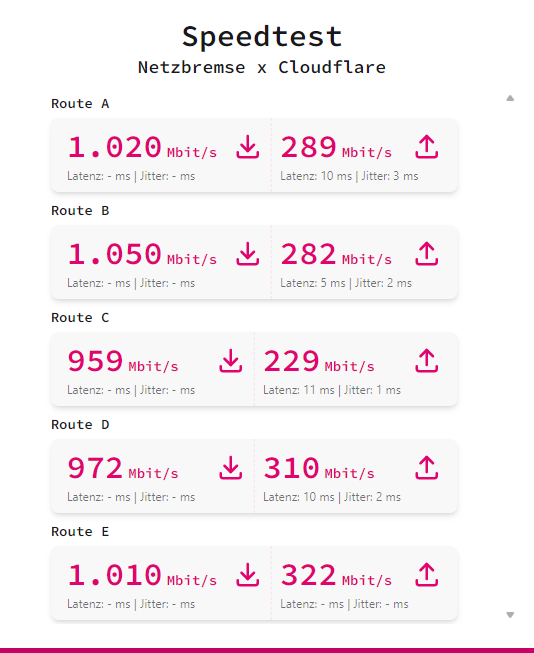Viewport: 534px width, 653px height.
Task: Click the scroll up arrow
Action: (510, 98)
